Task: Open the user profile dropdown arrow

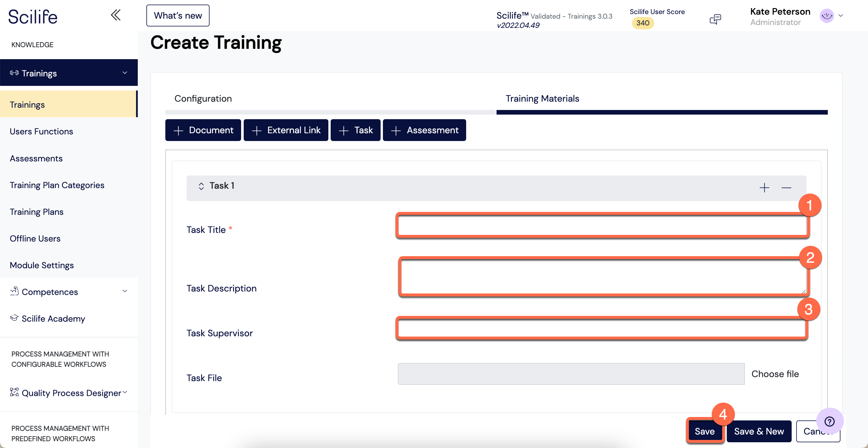Action: click(x=841, y=16)
